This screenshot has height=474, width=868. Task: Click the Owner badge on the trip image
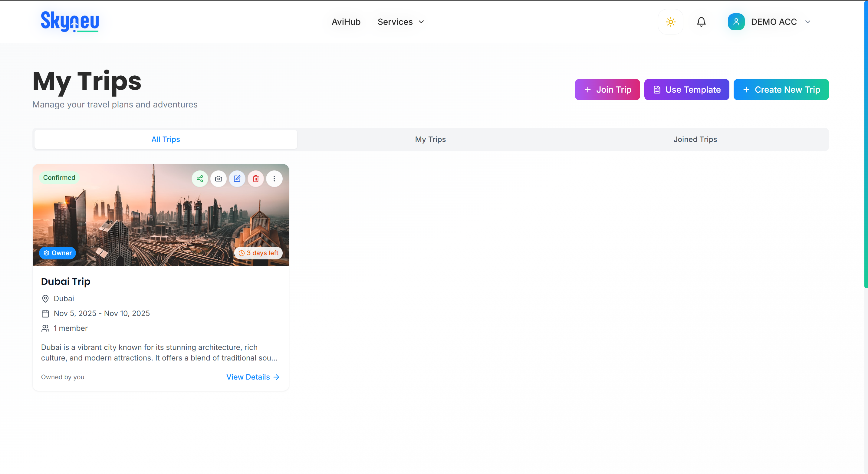[x=57, y=253]
